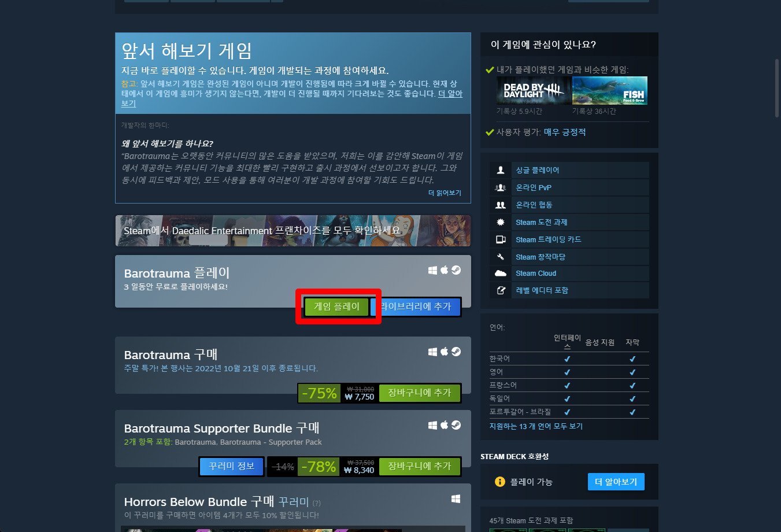
Task: Click Windows icon in Barotrauma 구매 box
Action: 432,352
